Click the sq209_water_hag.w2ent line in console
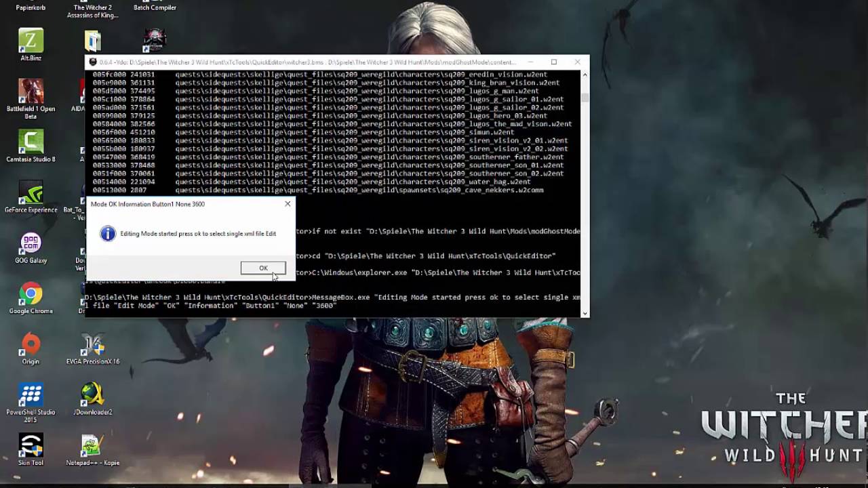This screenshot has width=868, height=488. click(312, 182)
